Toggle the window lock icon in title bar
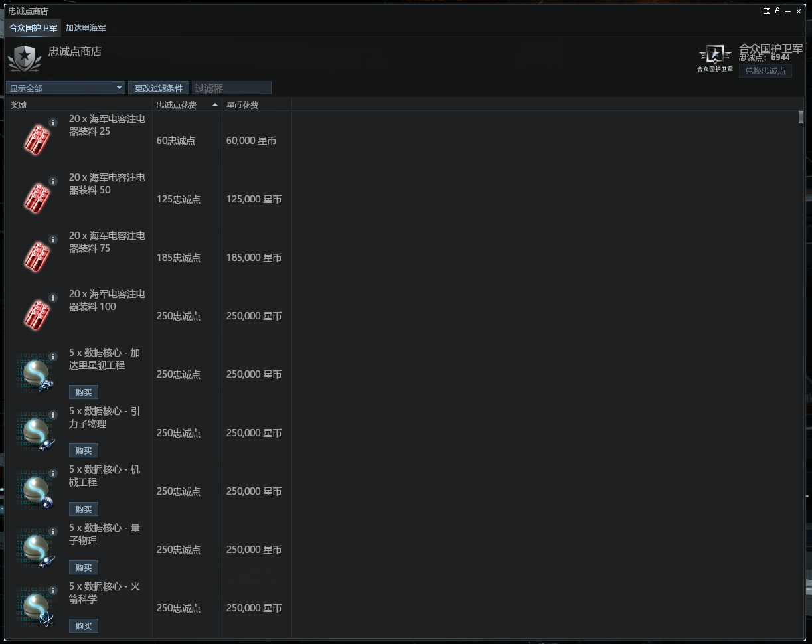 pyautogui.click(x=777, y=11)
